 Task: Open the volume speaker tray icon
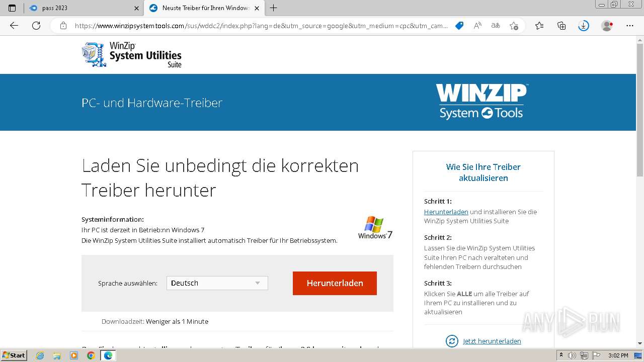pos(573,355)
